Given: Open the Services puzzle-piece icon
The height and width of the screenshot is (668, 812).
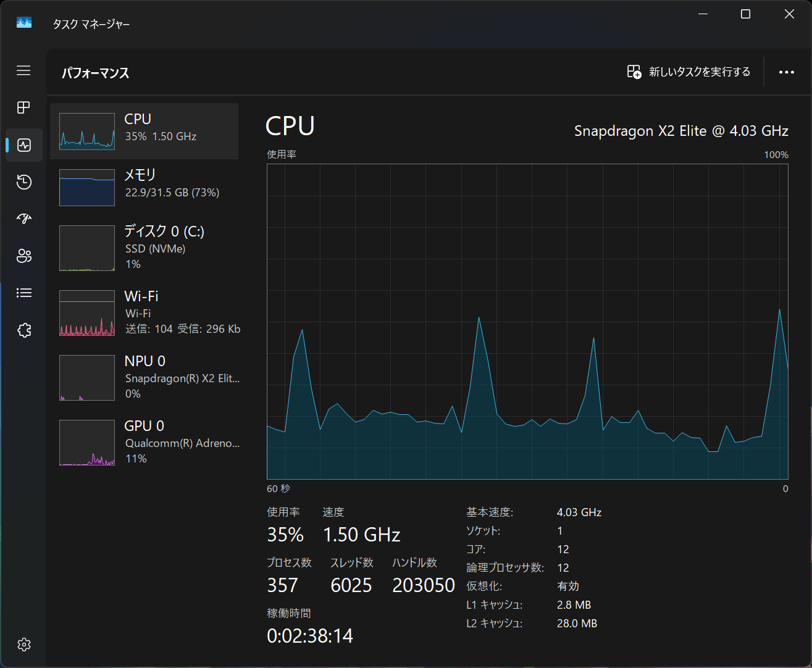Looking at the screenshot, I should (x=23, y=330).
